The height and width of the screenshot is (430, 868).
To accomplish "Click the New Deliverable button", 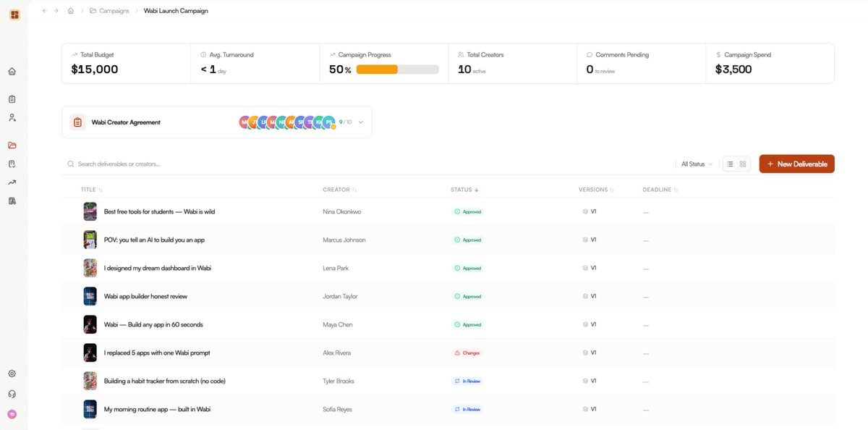I will pos(796,164).
